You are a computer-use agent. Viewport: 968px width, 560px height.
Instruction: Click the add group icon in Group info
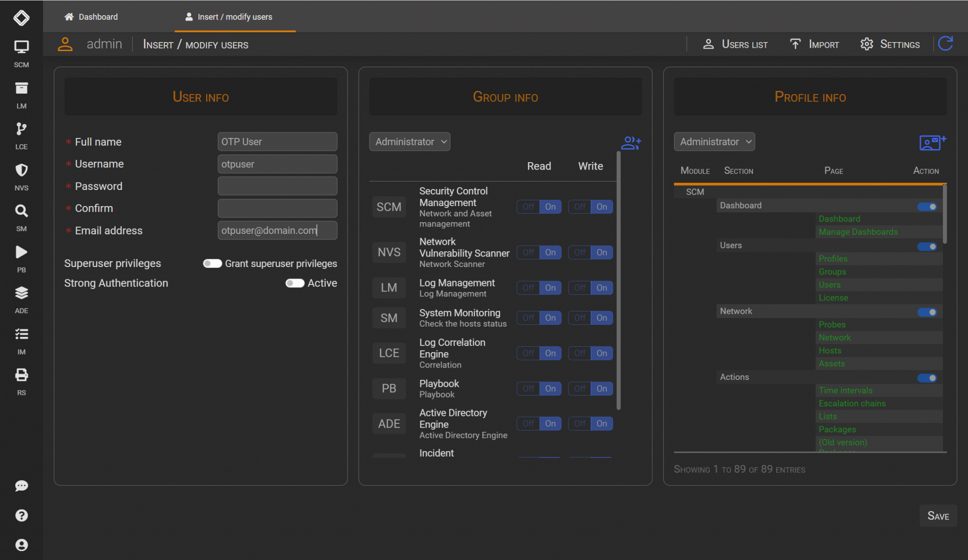(x=631, y=143)
